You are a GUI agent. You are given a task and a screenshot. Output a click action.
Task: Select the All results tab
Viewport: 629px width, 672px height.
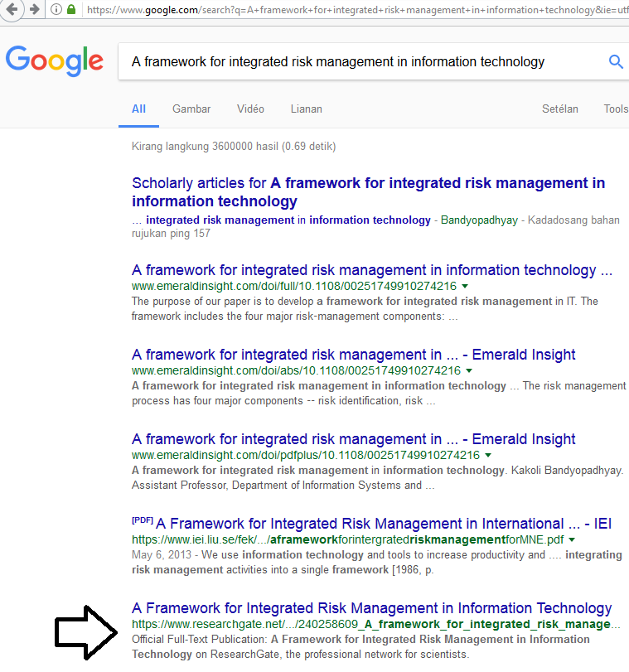138,109
